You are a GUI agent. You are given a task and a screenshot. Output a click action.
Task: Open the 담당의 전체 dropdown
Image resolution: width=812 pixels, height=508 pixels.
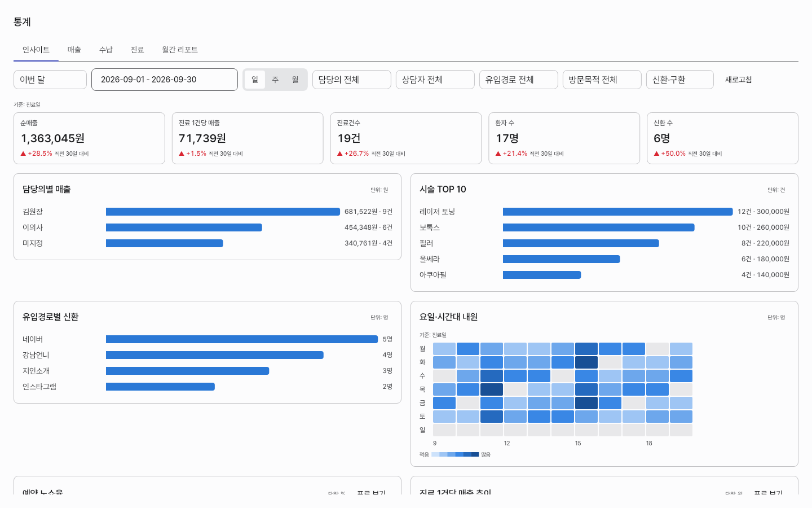(x=352, y=80)
